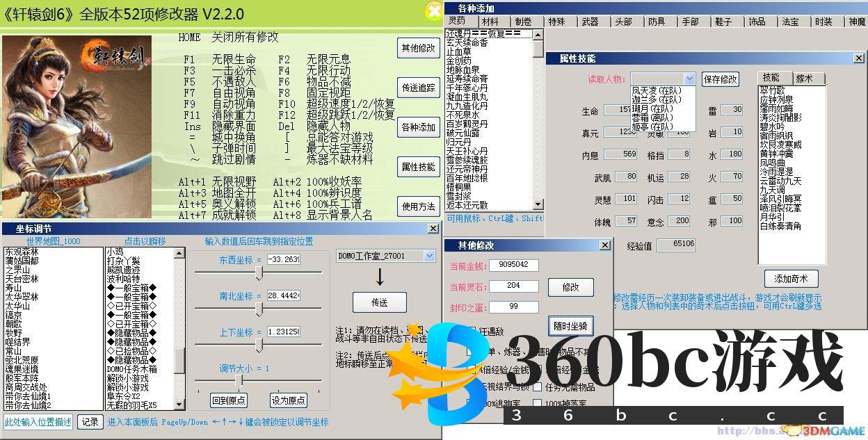Viewport: 868px width, 440px height.
Task: Toggle the 任务无需物品 checkbox
Action: [538, 387]
